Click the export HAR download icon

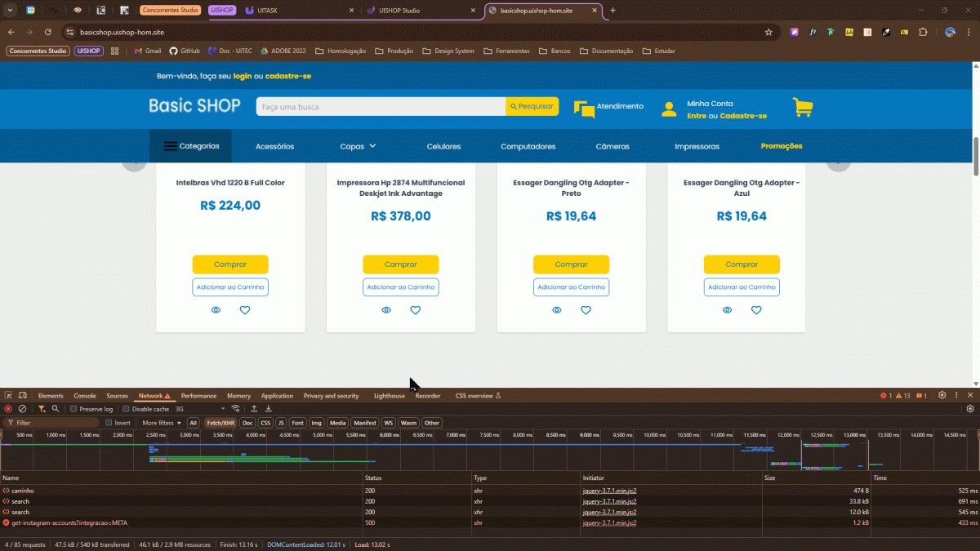[x=268, y=409]
